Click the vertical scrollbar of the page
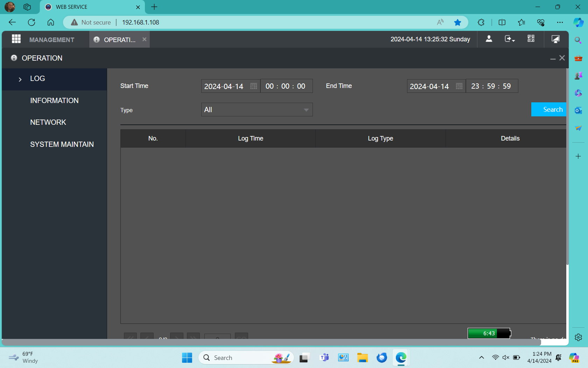This screenshot has width=588, height=368. pos(567,166)
